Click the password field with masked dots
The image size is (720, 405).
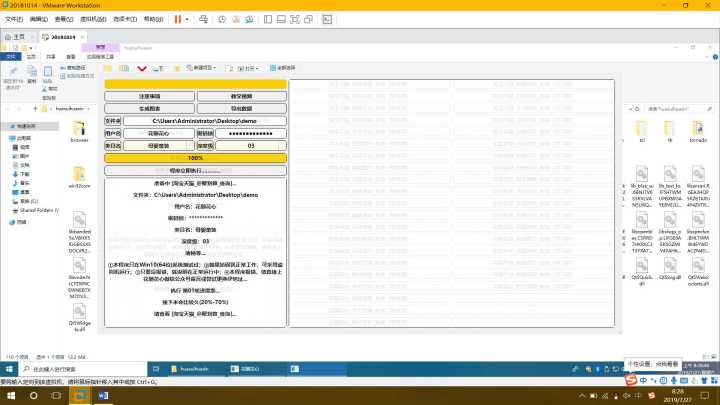pos(250,133)
